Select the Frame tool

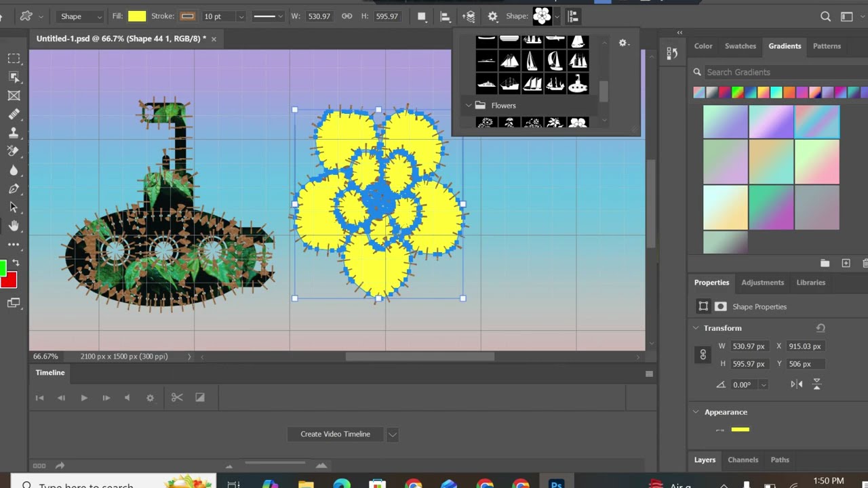click(x=14, y=96)
